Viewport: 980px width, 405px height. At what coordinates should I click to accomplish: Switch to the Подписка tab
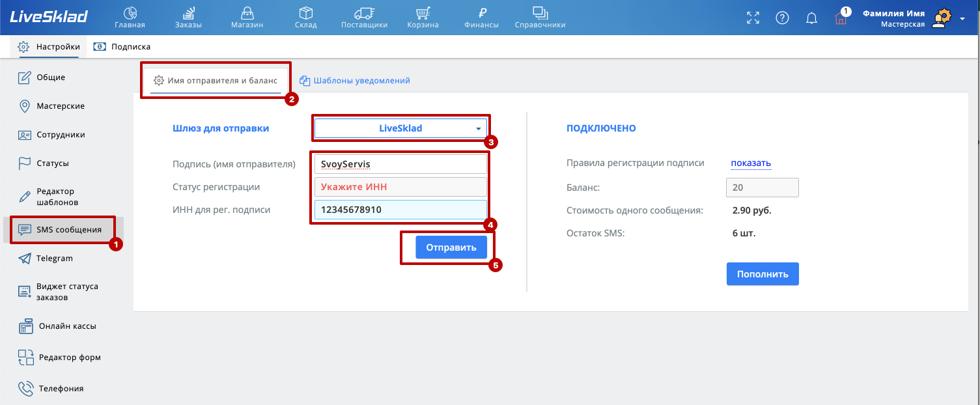pos(122,47)
